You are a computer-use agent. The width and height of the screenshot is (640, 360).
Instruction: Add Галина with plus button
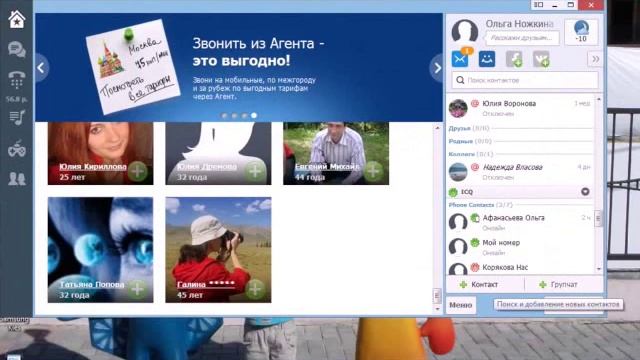click(255, 289)
